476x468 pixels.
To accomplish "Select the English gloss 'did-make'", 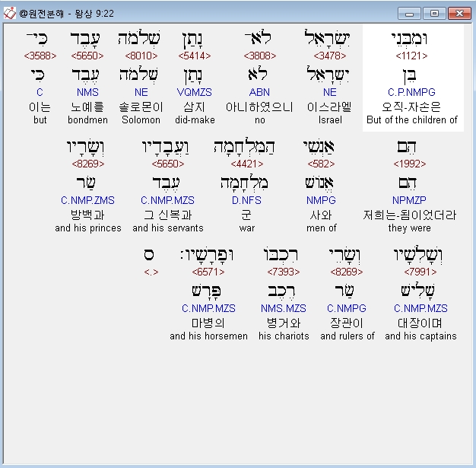I will pos(195,120).
